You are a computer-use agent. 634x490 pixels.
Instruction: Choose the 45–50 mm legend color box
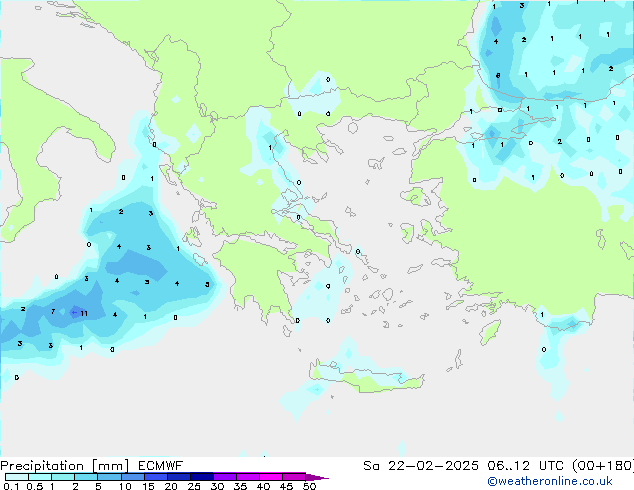pyautogui.click(x=294, y=477)
